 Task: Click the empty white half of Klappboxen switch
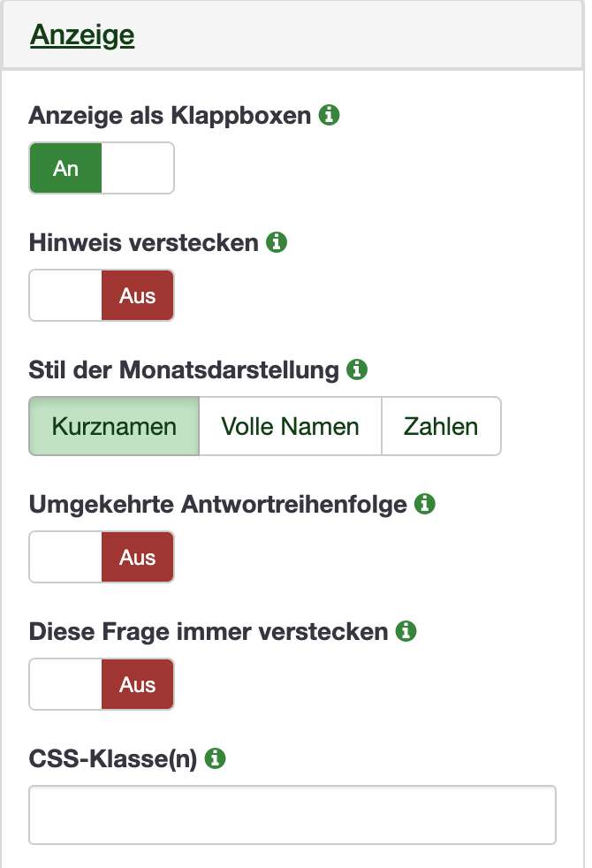pos(138,168)
